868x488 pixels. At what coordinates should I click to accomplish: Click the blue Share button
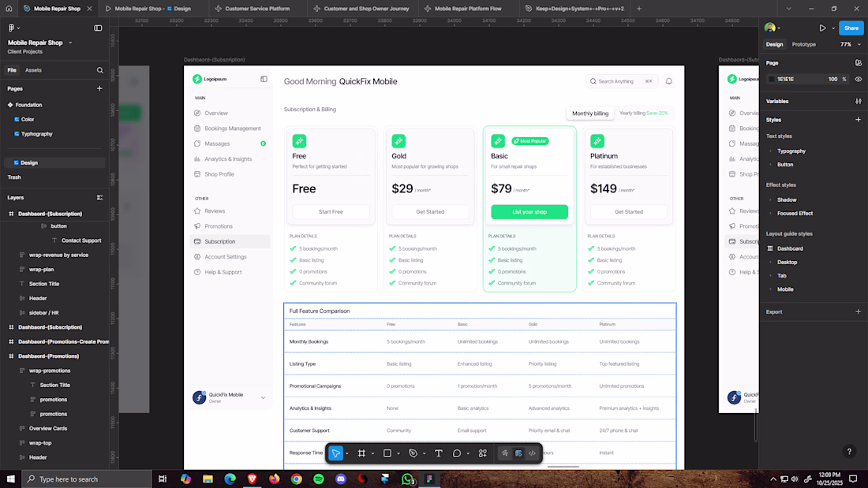851,28
